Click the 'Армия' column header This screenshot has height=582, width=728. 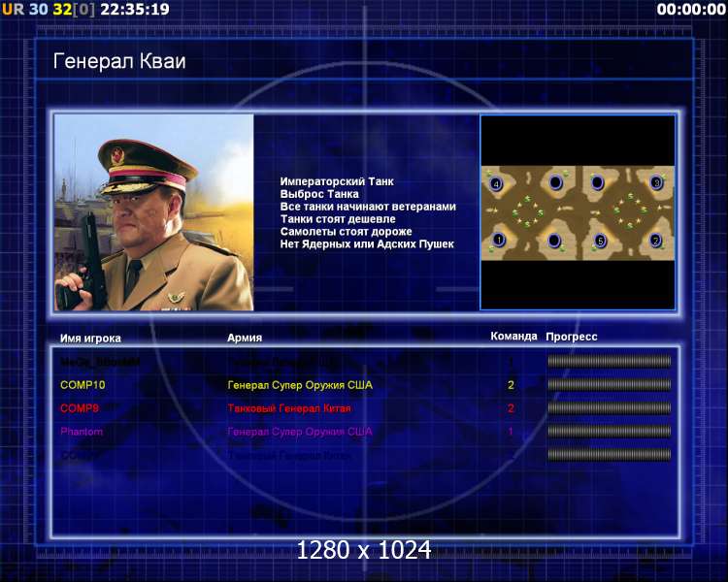click(x=245, y=338)
